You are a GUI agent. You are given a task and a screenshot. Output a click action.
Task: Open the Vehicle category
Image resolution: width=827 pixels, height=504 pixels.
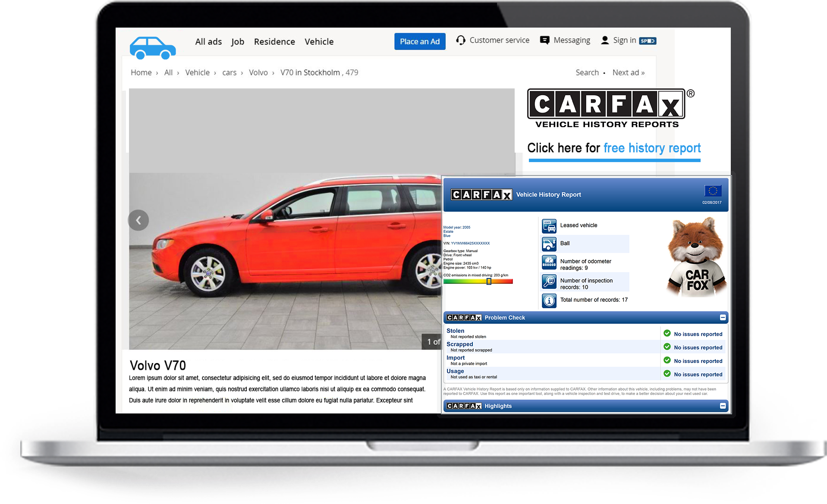pos(319,42)
